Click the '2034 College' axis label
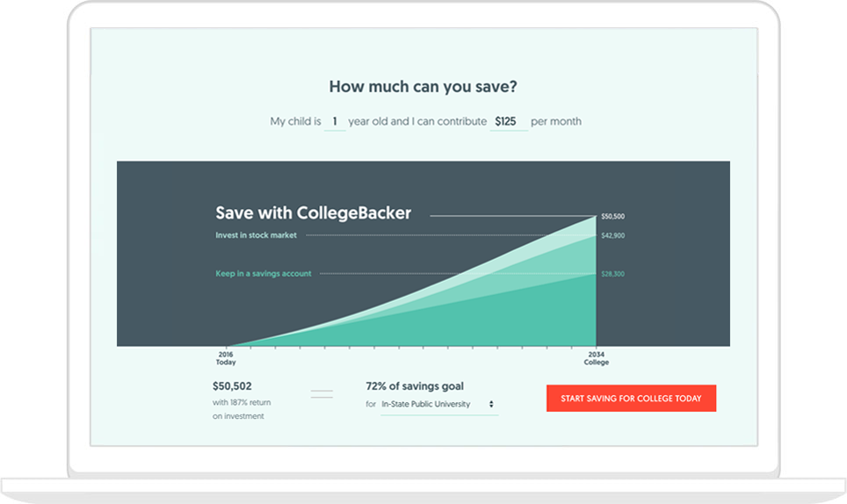This screenshot has width=847, height=504. [596, 358]
